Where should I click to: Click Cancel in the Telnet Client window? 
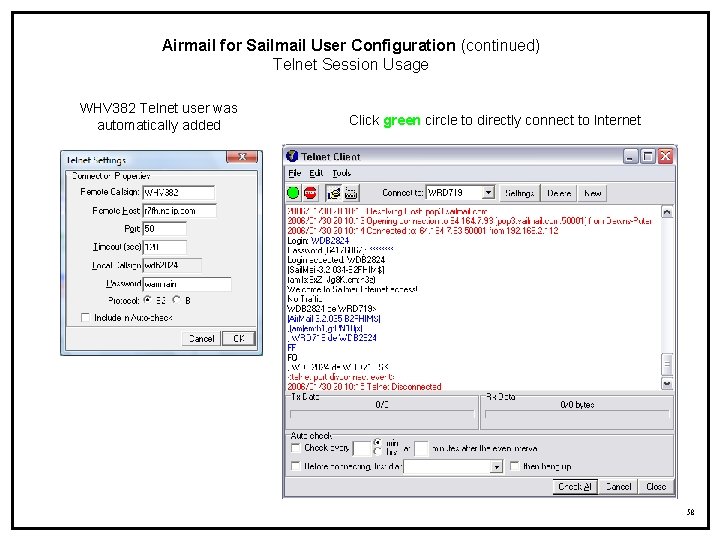click(x=618, y=486)
